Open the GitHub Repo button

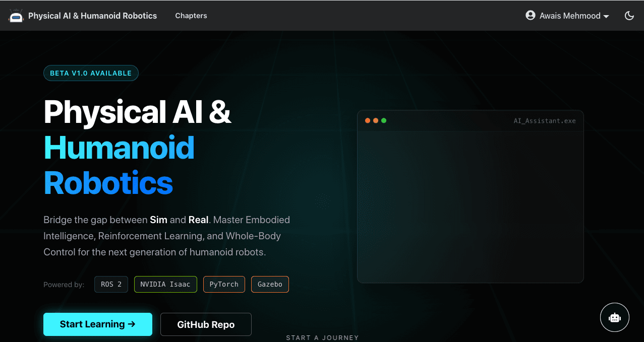click(x=206, y=324)
